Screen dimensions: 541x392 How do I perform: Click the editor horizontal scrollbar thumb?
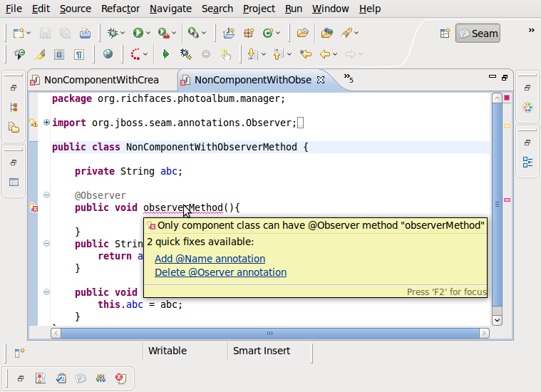click(269, 333)
